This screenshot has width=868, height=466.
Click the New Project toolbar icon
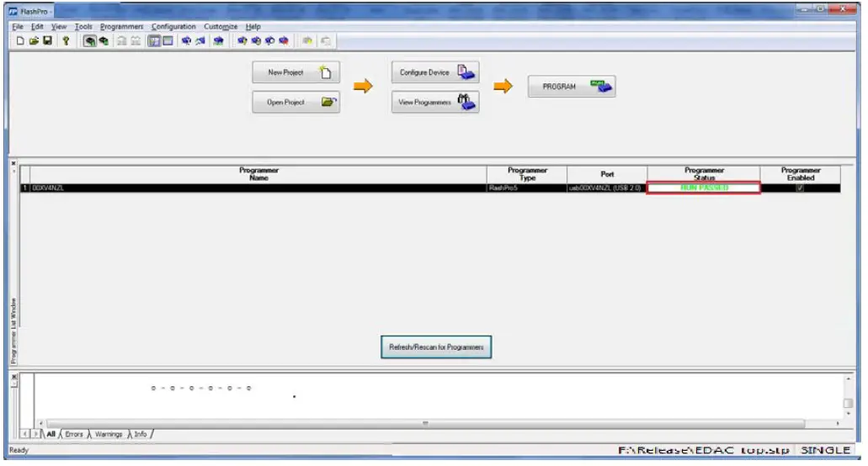coord(20,41)
